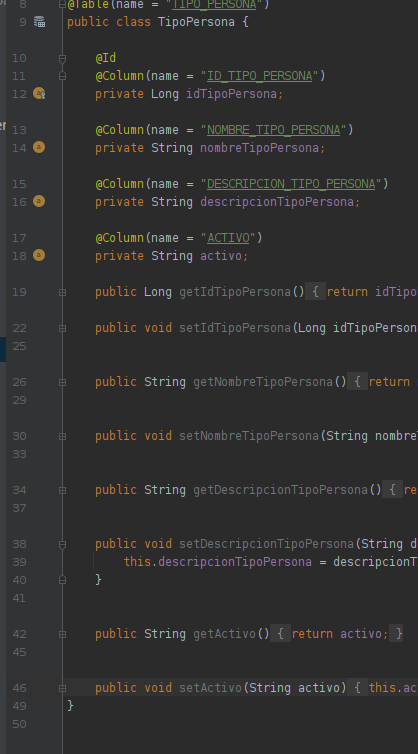
Task: Click the @Column annotation on line 17
Action: click(119, 238)
